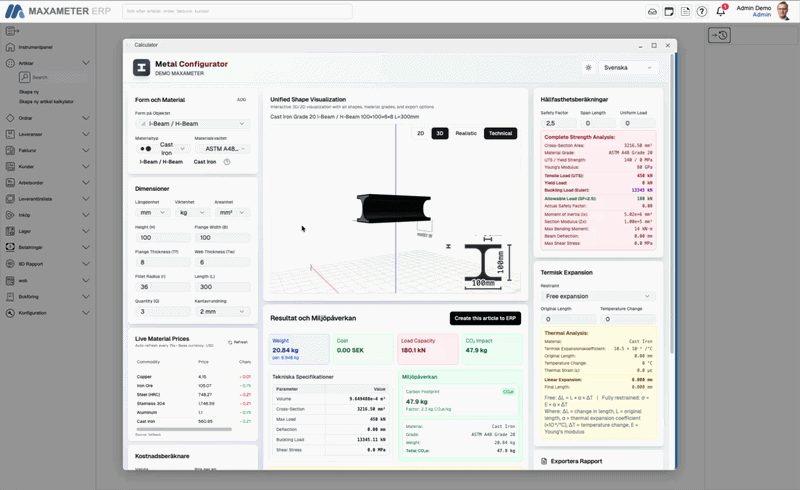Open the Free expansion restraint dropdown

click(x=598, y=296)
